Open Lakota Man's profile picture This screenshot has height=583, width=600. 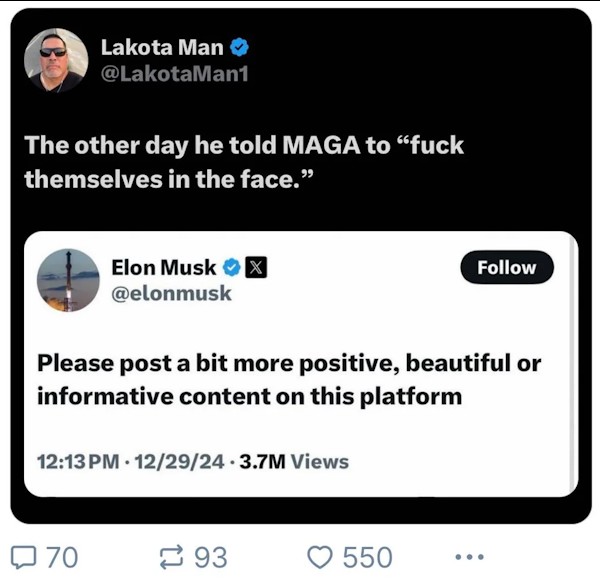click(56, 60)
